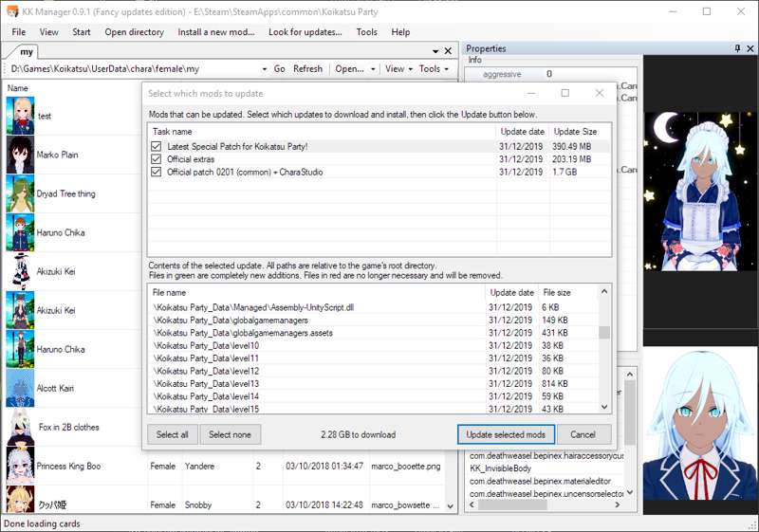Viewport: 759px width, 532px height.
Task: Choose 'Install a new mod...' menu
Action: (x=216, y=32)
